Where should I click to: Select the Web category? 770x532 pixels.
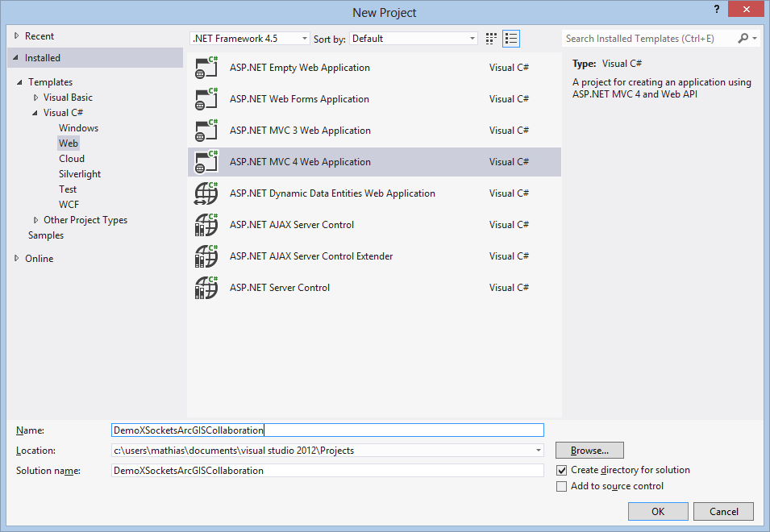(69, 143)
